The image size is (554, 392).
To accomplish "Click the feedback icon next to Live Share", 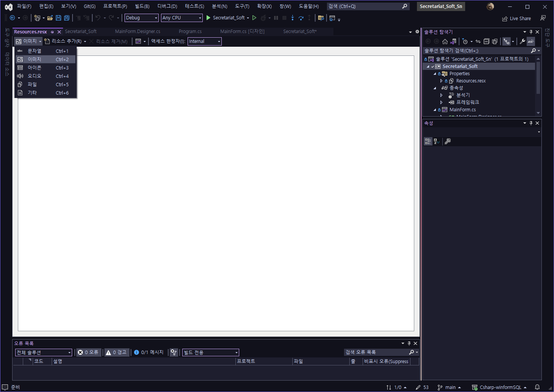I will [543, 18].
